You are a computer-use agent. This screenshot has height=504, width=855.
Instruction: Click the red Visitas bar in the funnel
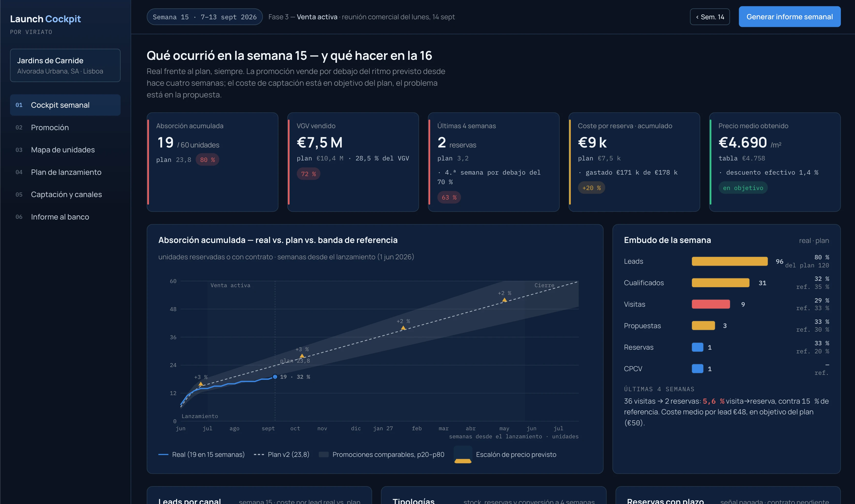pos(711,304)
